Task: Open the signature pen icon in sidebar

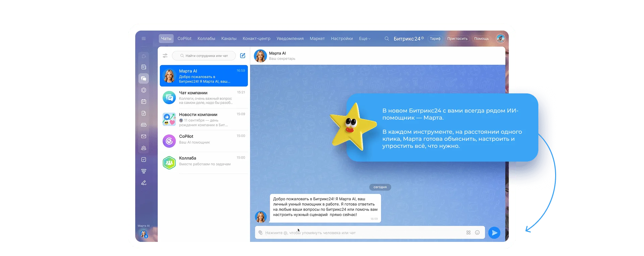Action: tap(144, 183)
